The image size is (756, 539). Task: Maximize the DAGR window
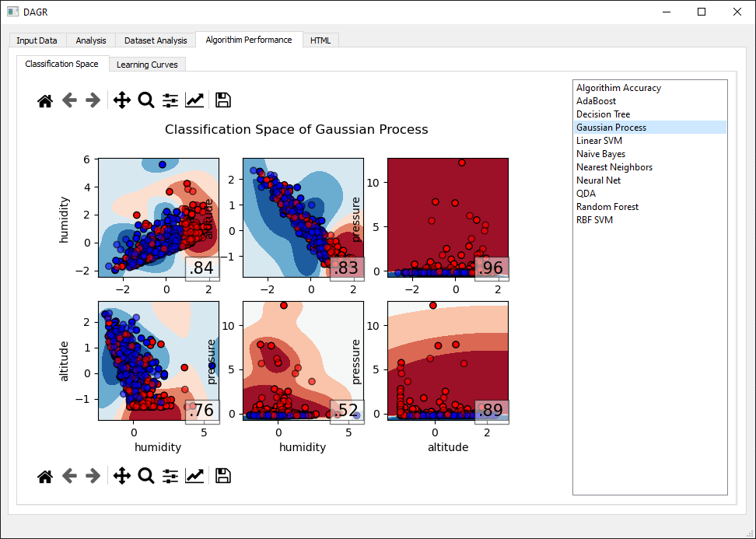702,12
